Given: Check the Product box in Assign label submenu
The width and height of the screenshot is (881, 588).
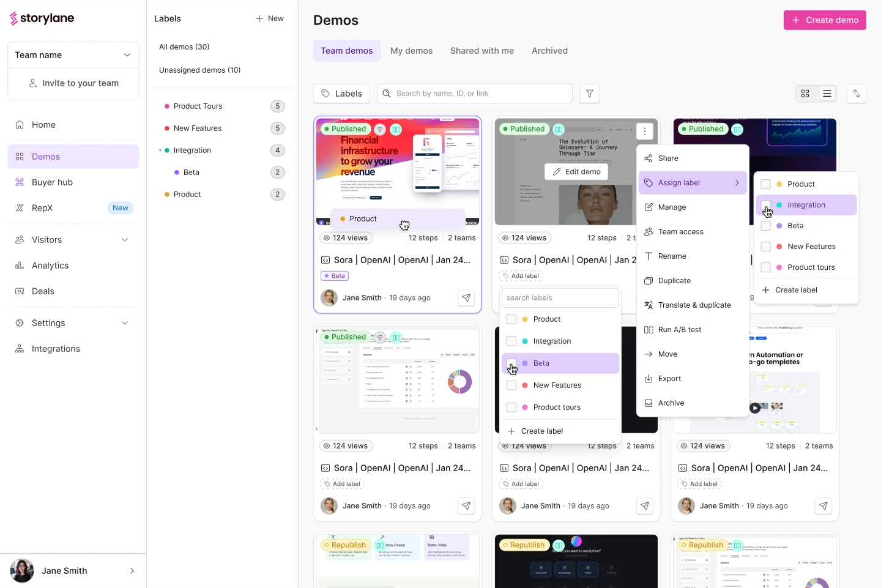Looking at the screenshot, I should tap(765, 184).
